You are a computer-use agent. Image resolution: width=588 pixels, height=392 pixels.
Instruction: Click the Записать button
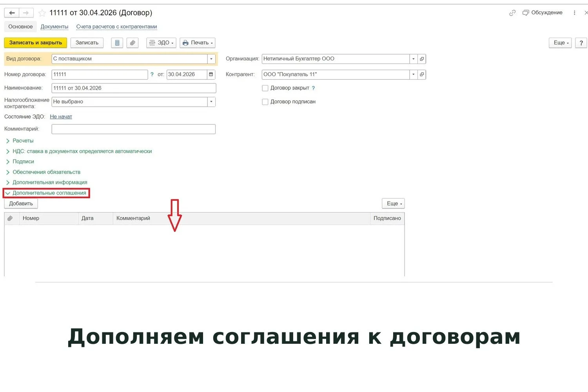point(87,43)
